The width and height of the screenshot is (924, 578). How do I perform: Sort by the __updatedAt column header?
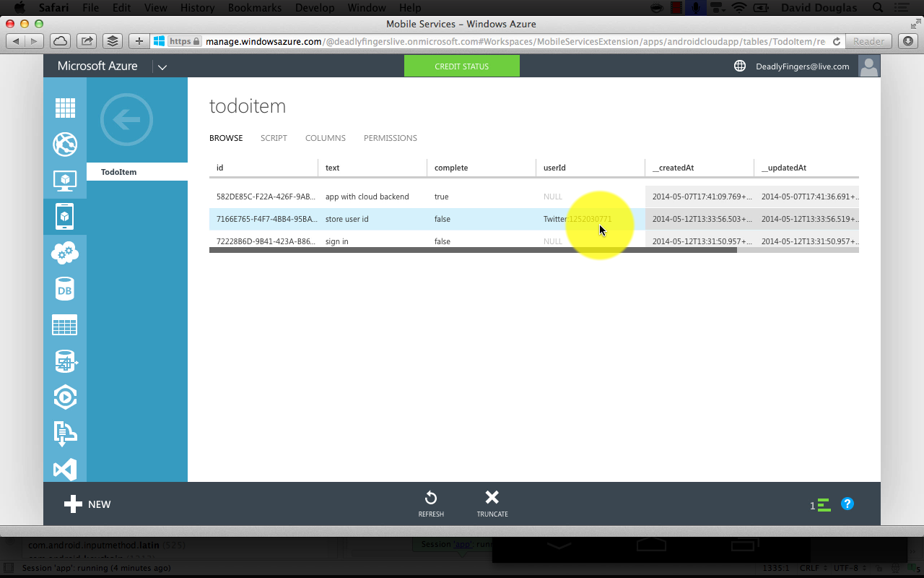(806, 168)
